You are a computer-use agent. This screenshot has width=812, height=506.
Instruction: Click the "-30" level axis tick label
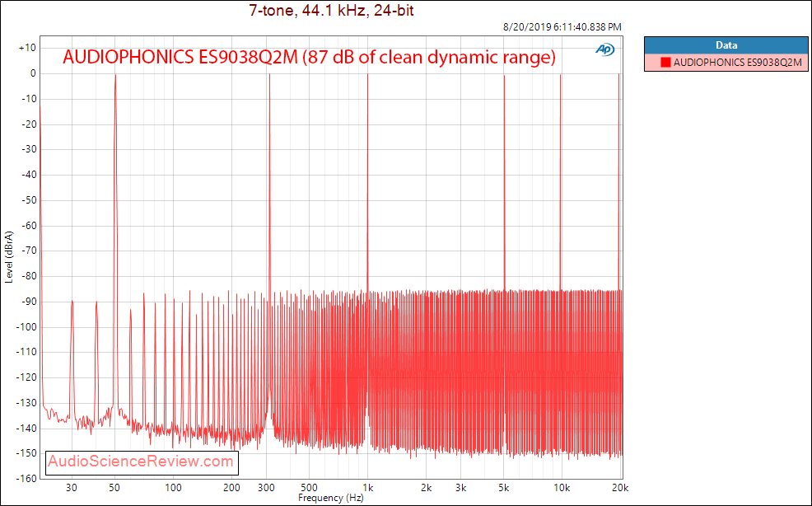(x=29, y=149)
